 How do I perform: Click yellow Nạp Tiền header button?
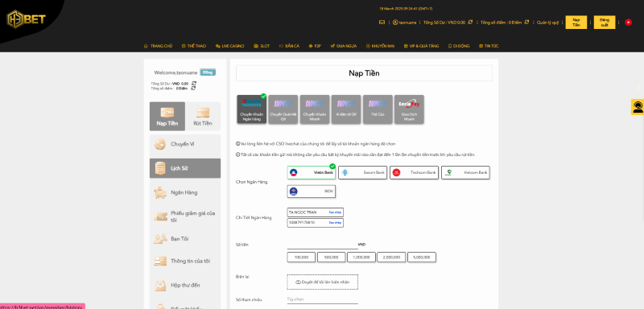576,23
